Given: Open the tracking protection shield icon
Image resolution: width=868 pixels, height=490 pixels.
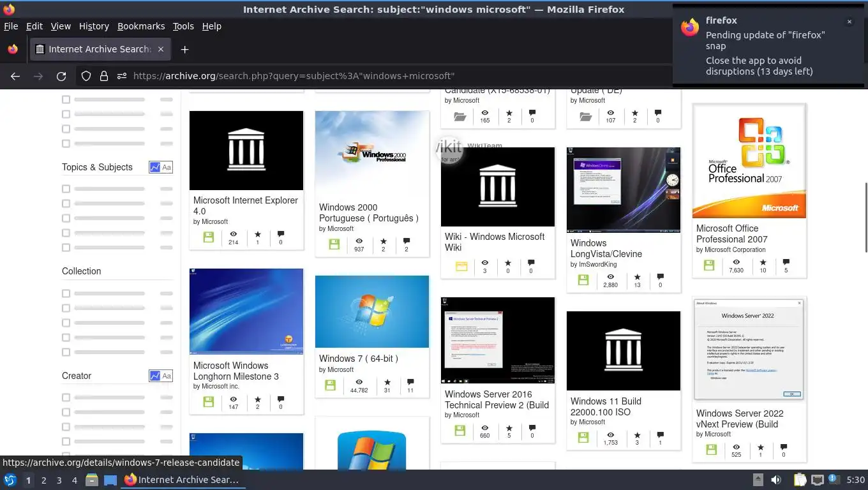Looking at the screenshot, I should coord(86,76).
